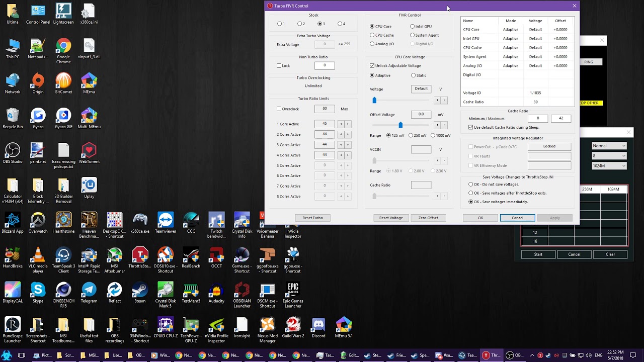Screen dimensions: 644x362
Task: Launch the CINEBENCH R15 desktop icon
Action: [x=63, y=295]
